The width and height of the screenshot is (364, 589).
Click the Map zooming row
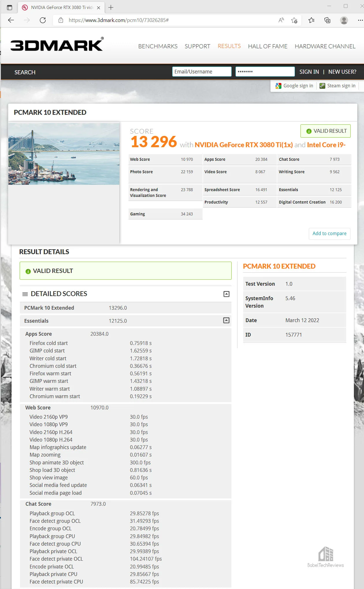point(126,455)
